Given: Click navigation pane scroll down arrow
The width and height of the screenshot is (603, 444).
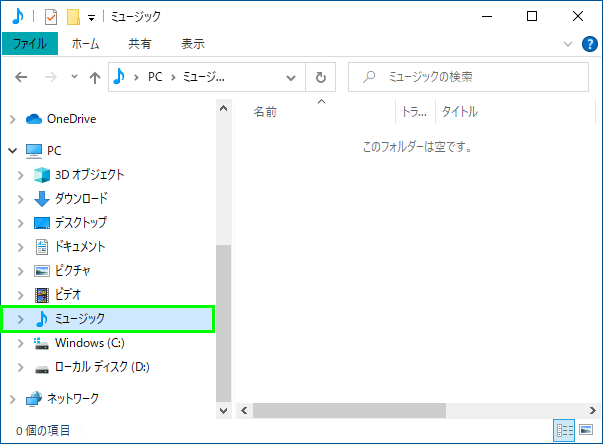Looking at the screenshot, I should coord(223,410).
